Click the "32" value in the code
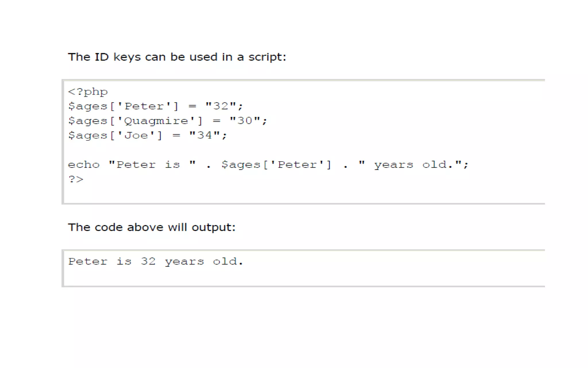This screenshot has height=368, width=588. 220,106
